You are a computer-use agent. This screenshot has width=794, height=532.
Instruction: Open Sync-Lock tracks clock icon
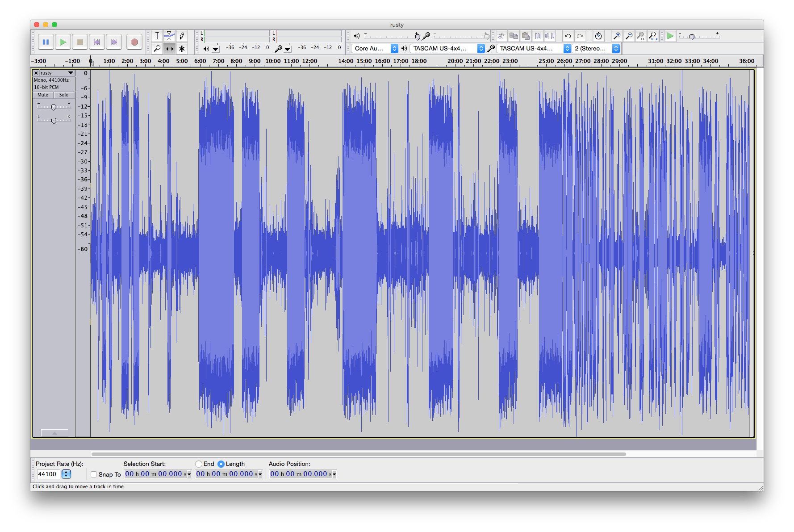pos(598,36)
